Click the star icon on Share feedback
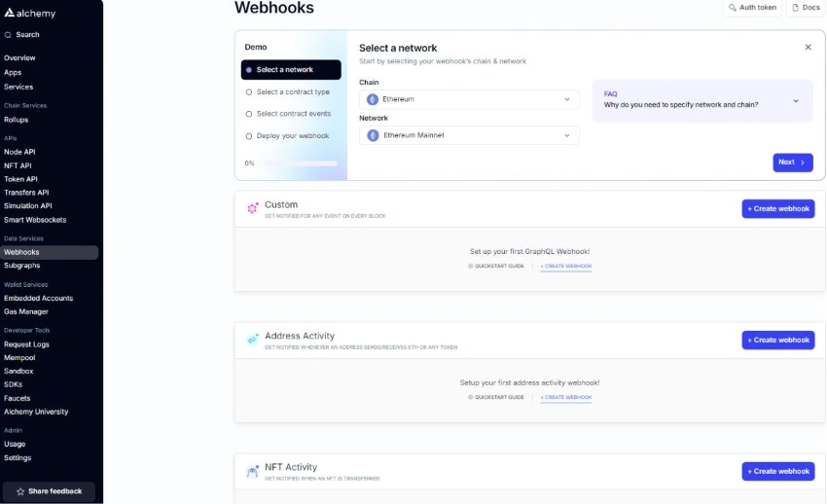 (x=20, y=491)
